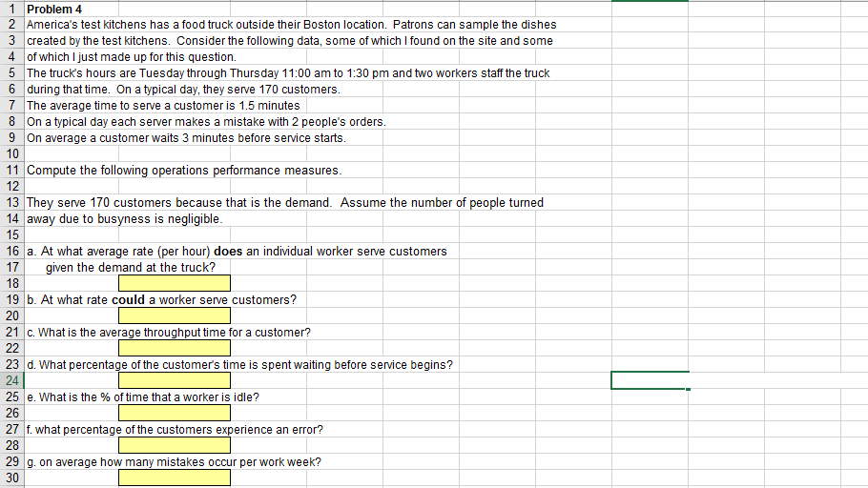Click row header 24
The image size is (868, 488).
(x=11, y=380)
